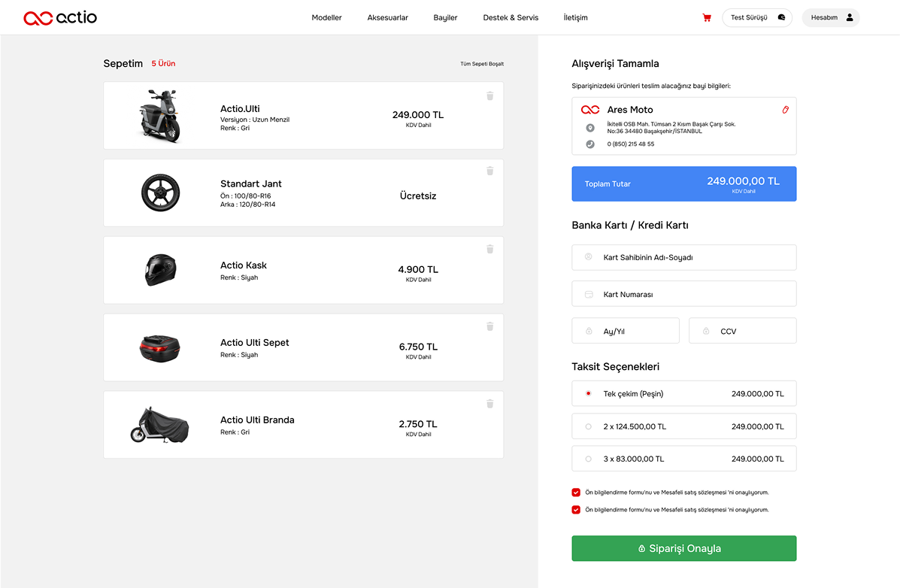Focus the CCV field
The width and height of the screenshot is (900, 588).
[743, 331]
